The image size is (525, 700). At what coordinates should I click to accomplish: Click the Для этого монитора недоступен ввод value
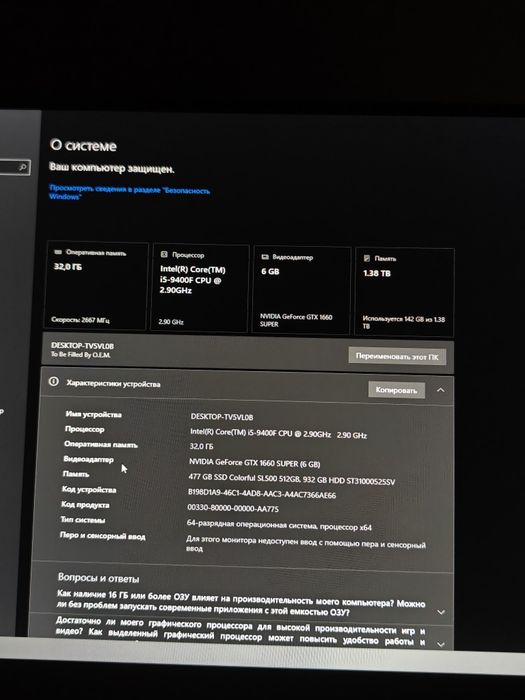point(306,543)
